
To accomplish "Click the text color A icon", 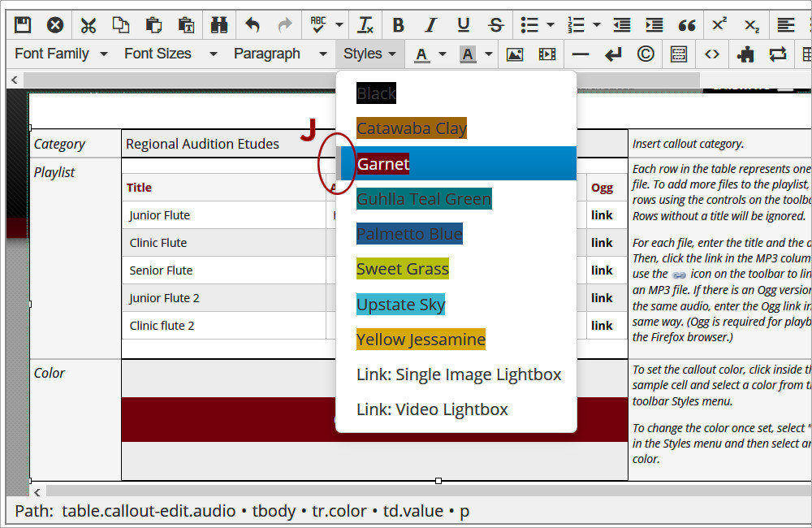I will tap(422, 54).
